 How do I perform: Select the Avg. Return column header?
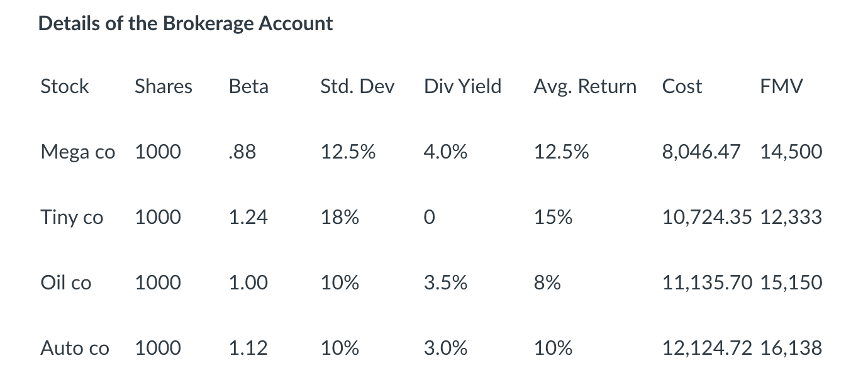pos(585,86)
